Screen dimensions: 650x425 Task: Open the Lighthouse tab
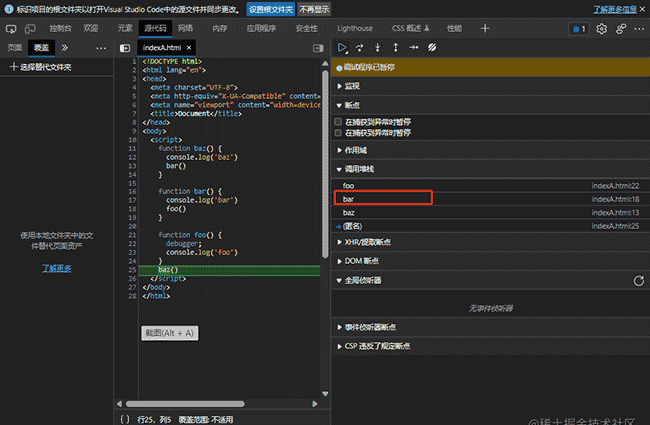tap(355, 29)
